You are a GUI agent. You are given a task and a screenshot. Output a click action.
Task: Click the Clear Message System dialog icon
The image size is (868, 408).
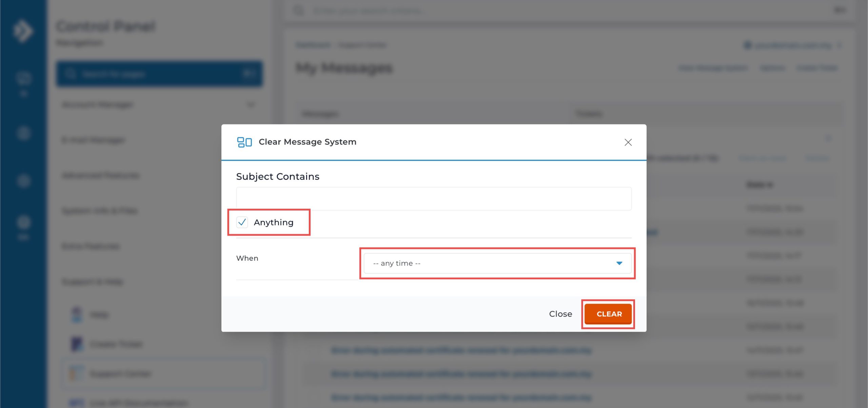[x=244, y=142]
